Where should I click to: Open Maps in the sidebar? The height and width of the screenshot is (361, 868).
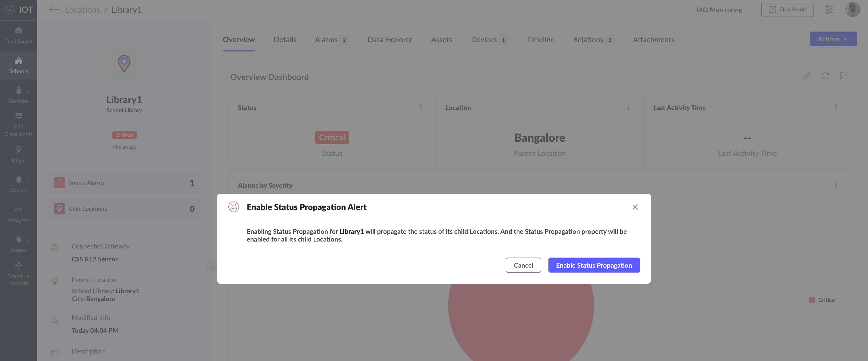pos(19,155)
